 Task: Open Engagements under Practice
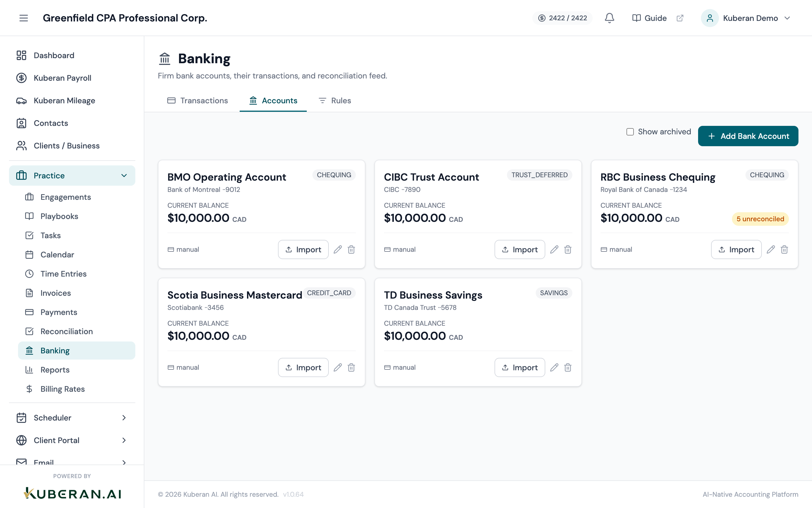click(76, 197)
